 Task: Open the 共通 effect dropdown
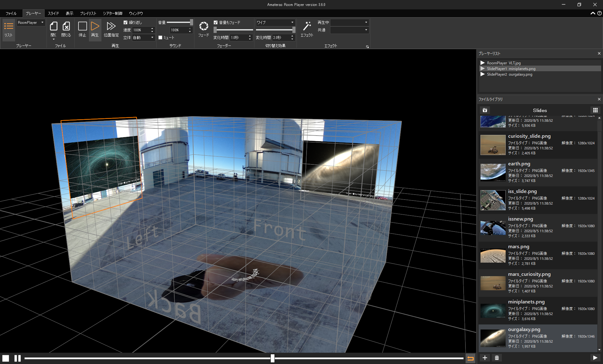[349, 30]
